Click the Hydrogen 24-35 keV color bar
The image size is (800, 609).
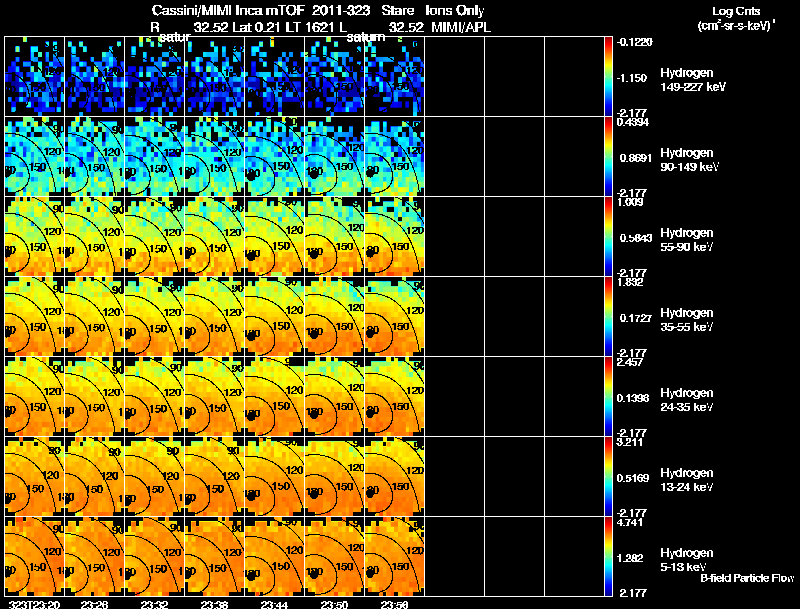pos(608,397)
